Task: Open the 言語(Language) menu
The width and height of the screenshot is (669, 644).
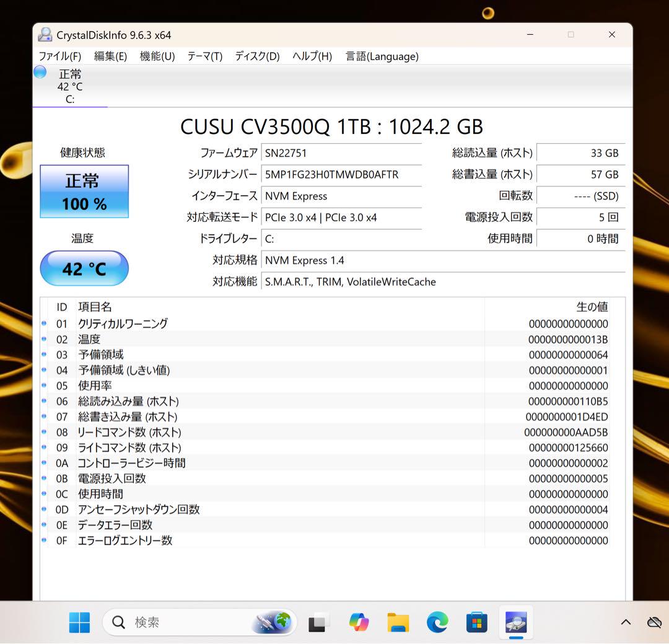Action: (382, 56)
